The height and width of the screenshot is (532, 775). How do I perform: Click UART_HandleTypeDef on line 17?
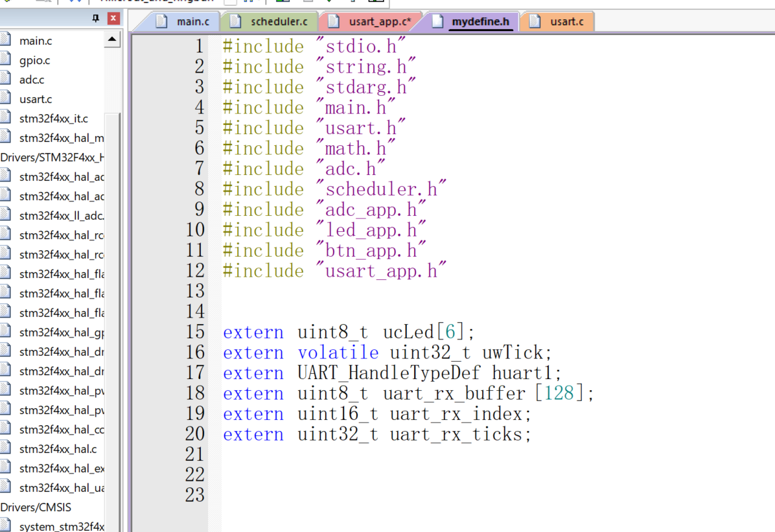click(x=389, y=373)
